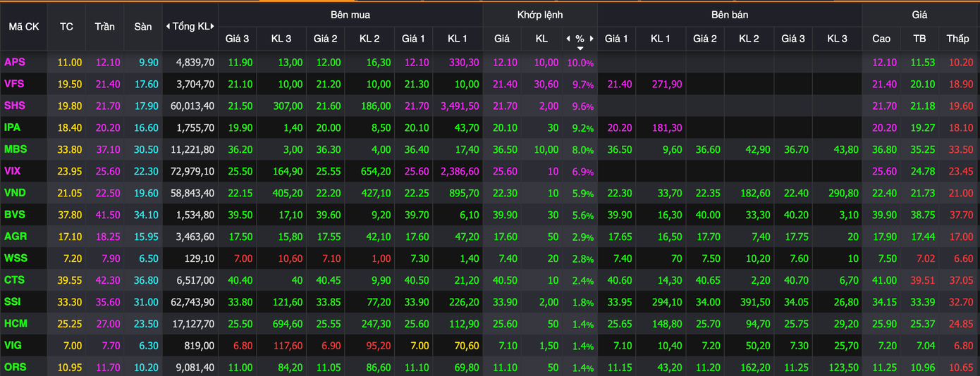Click the right arrow beside Tổng KL
980x376 pixels.
coord(213,26)
